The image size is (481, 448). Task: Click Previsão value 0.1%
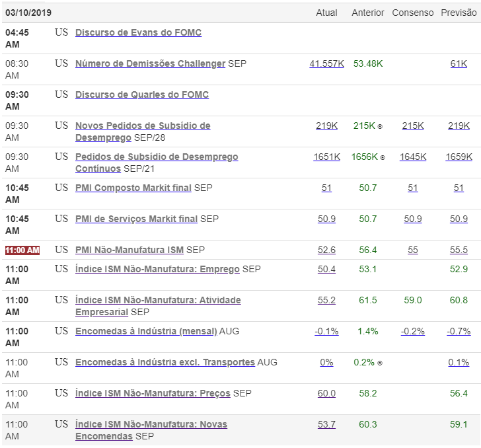click(x=459, y=362)
